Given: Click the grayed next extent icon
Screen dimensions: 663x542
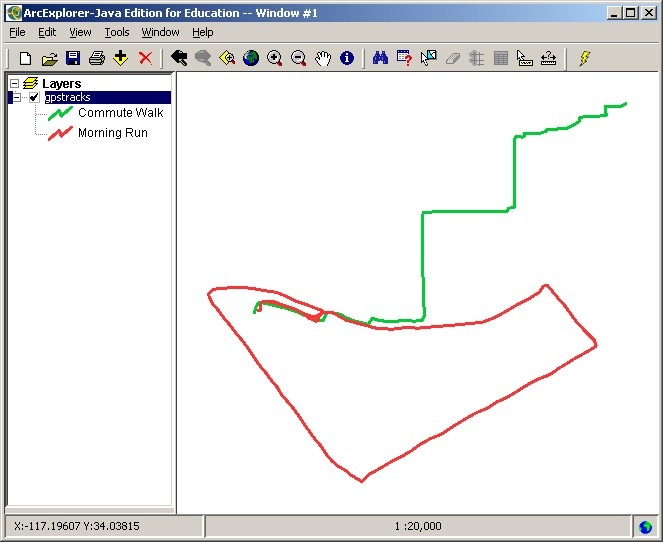Looking at the screenshot, I should tap(203, 58).
